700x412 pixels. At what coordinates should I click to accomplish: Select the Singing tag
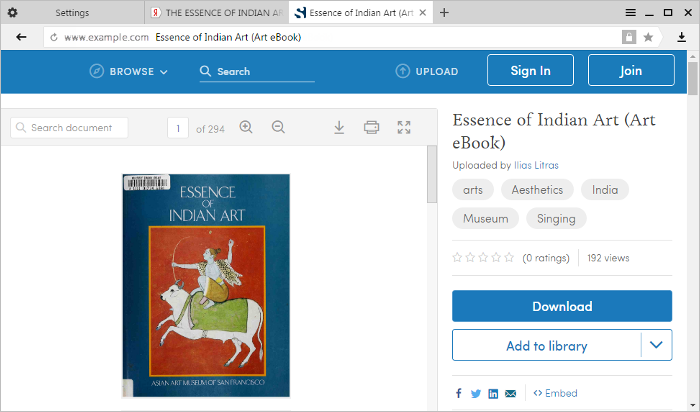556,218
